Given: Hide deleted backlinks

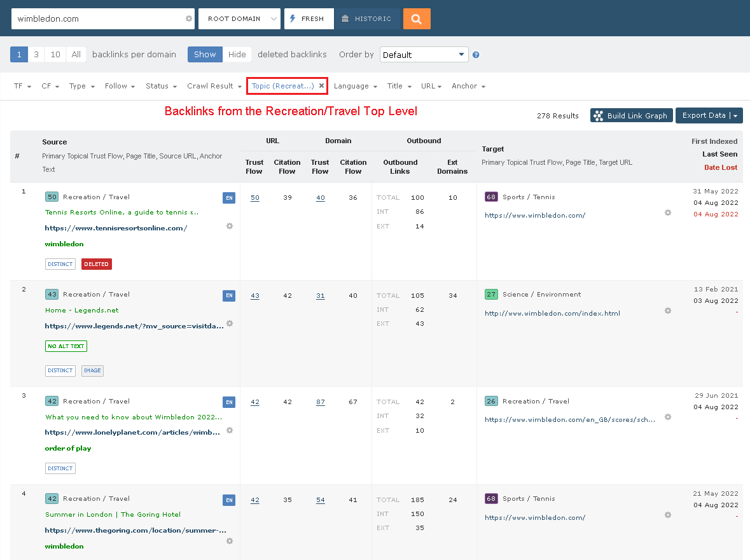Looking at the screenshot, I should point(237,55).
